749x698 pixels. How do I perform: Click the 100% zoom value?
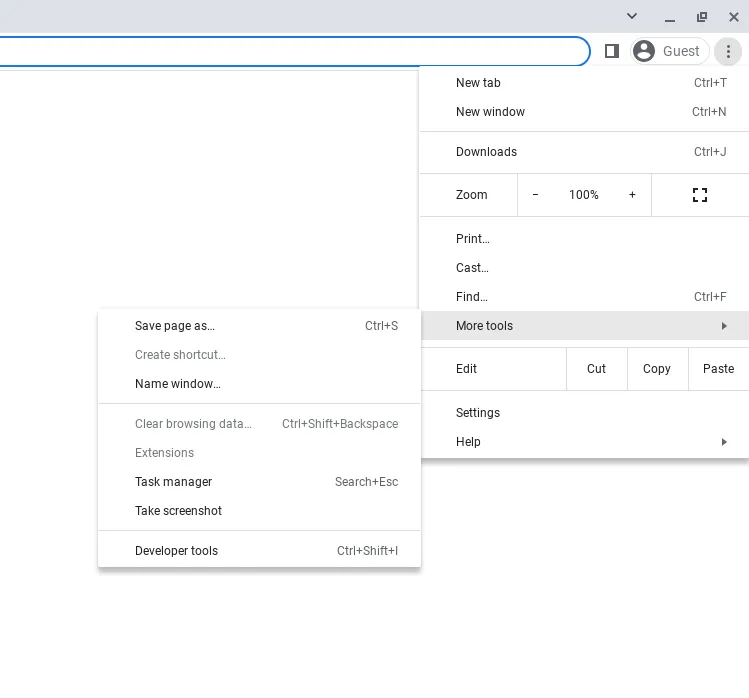(583, 195)
